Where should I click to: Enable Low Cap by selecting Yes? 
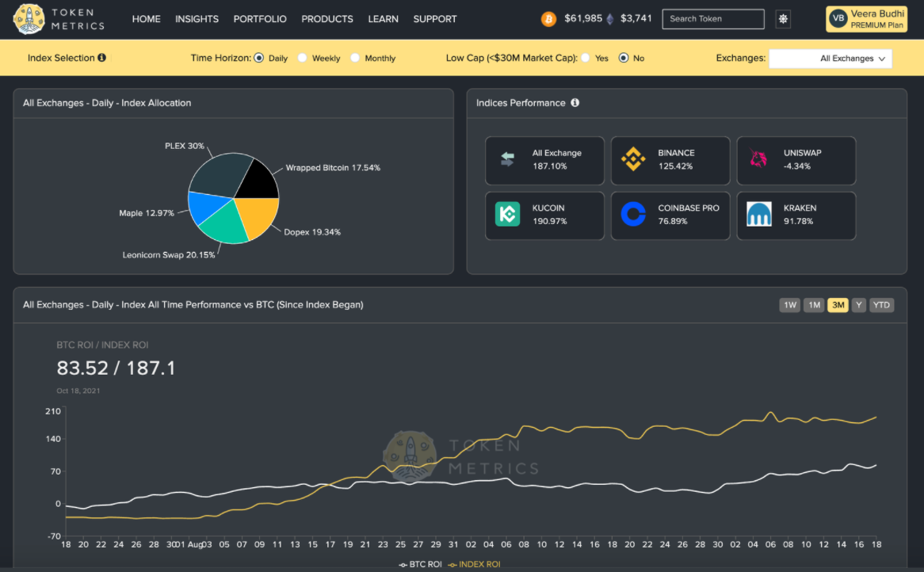(x=585, y=58)
